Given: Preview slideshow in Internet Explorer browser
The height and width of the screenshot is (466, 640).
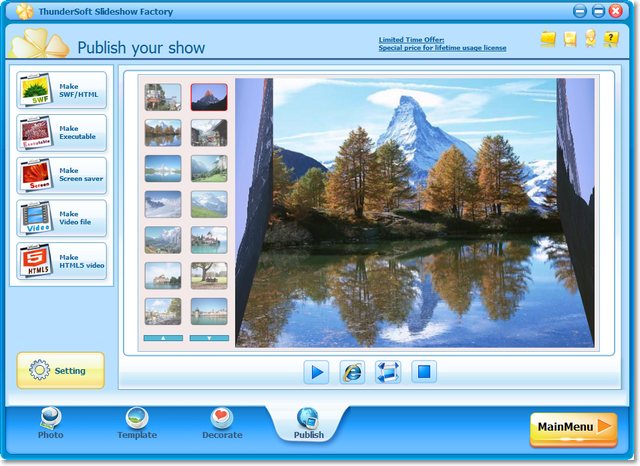Looking at the screenshot, I should (352, 372).
